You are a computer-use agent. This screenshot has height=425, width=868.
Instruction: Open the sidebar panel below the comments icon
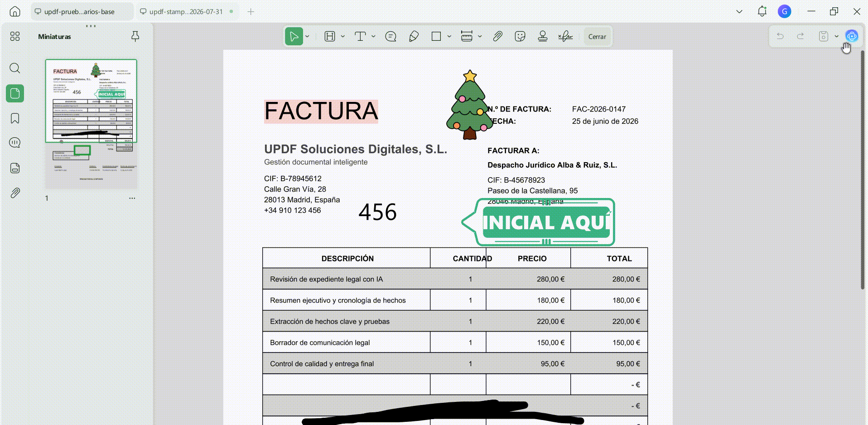[15, 168]
